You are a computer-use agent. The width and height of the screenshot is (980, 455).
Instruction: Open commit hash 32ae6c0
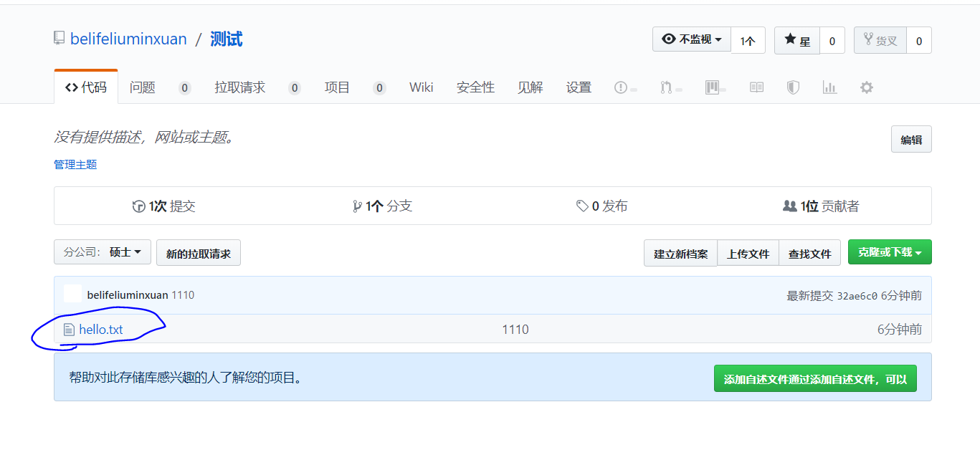point(857,296)
